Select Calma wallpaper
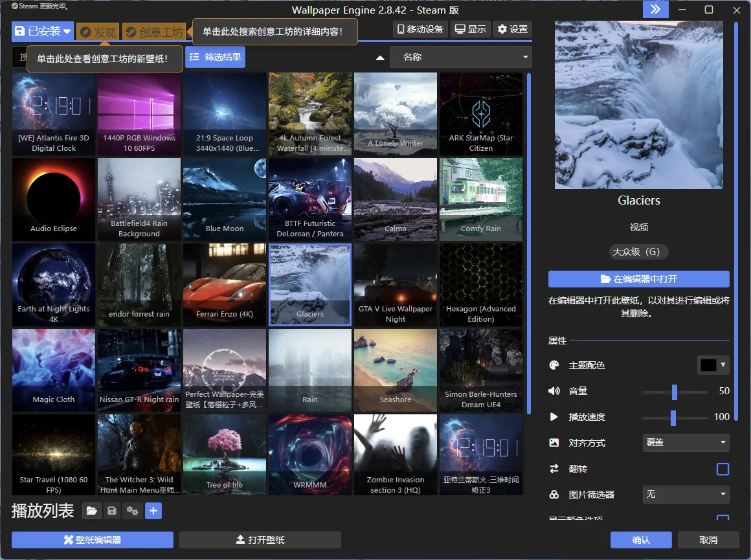 pos(396,199)
